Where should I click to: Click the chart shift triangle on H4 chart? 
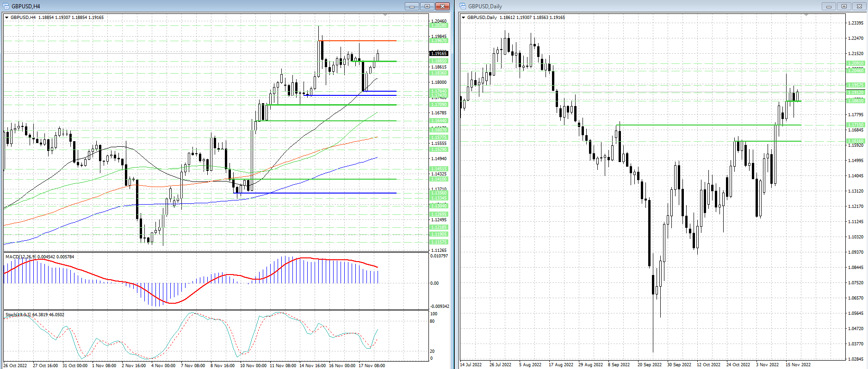(385, 15)
